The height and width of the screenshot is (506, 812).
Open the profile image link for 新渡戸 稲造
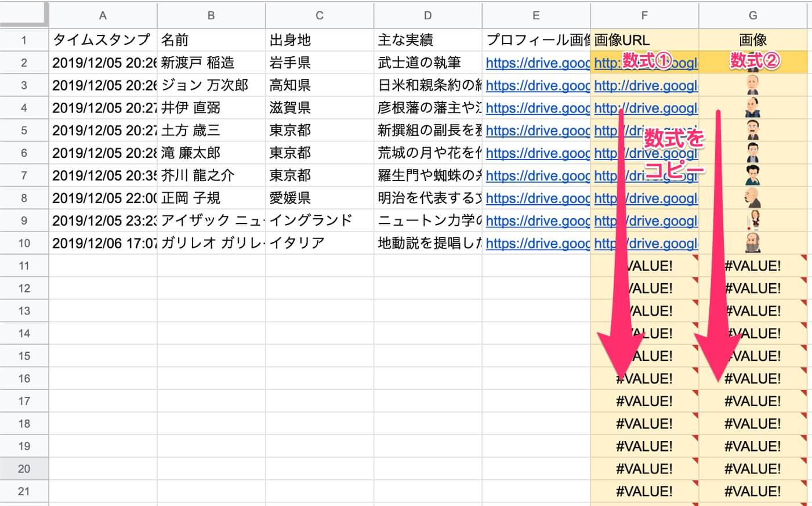536,63
